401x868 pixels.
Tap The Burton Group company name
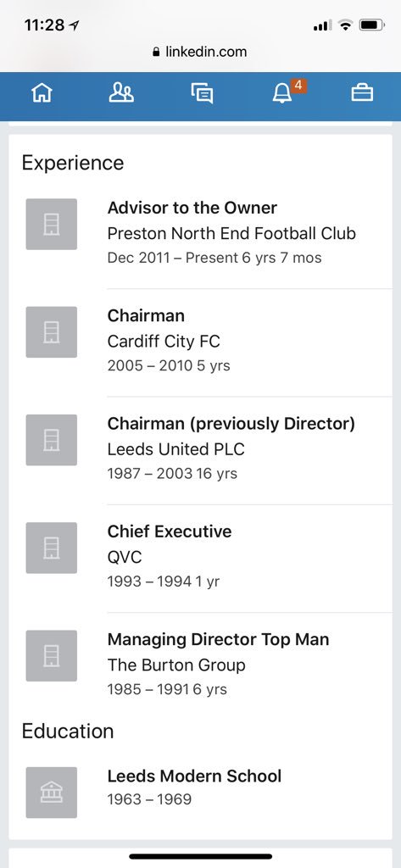point(176,665)
